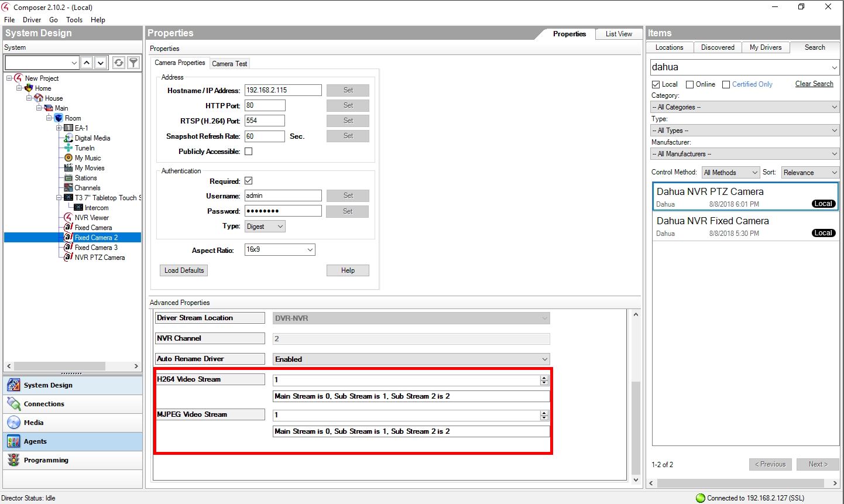This screenshot has width=844, height=504.
Task: Open the Control Method dropdown
Action: pos(730,173)
